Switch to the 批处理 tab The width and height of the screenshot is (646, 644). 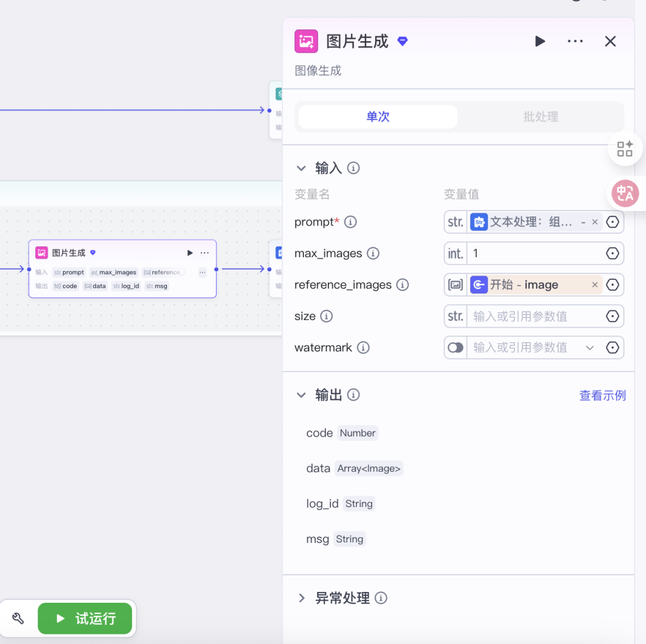pos(540,117)
